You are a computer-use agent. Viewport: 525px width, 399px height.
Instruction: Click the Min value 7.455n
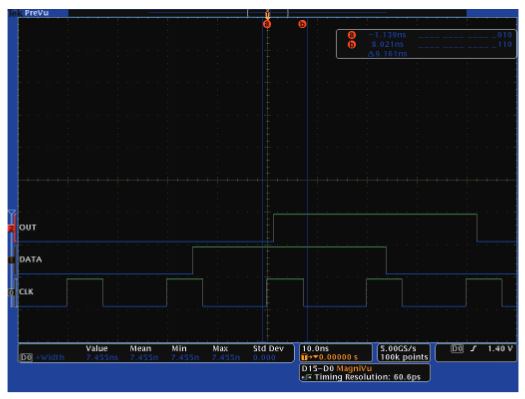click(x=185, y=357)
